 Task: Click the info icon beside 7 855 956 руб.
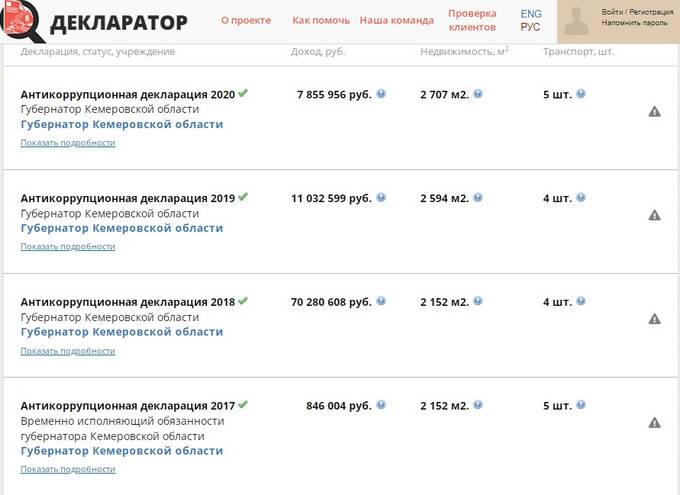click(x=381, y=94)
